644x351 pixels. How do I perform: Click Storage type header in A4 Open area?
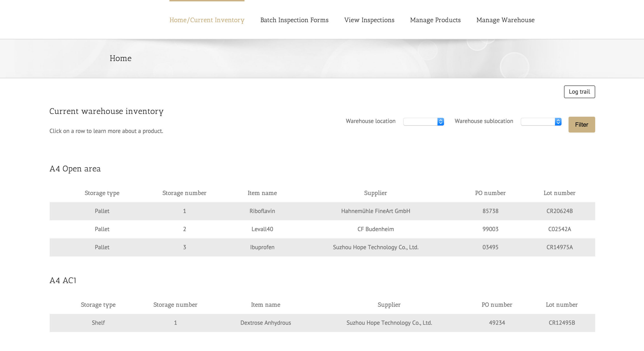102,193
